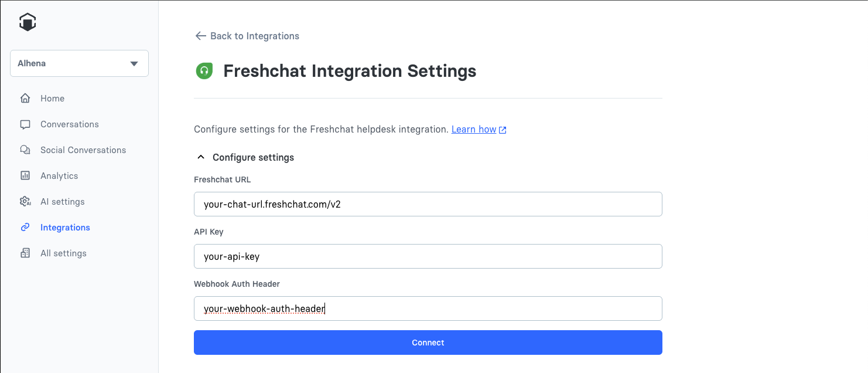
Task: Open Conversations from the sidebar
Action: click(x=70, y=124)
